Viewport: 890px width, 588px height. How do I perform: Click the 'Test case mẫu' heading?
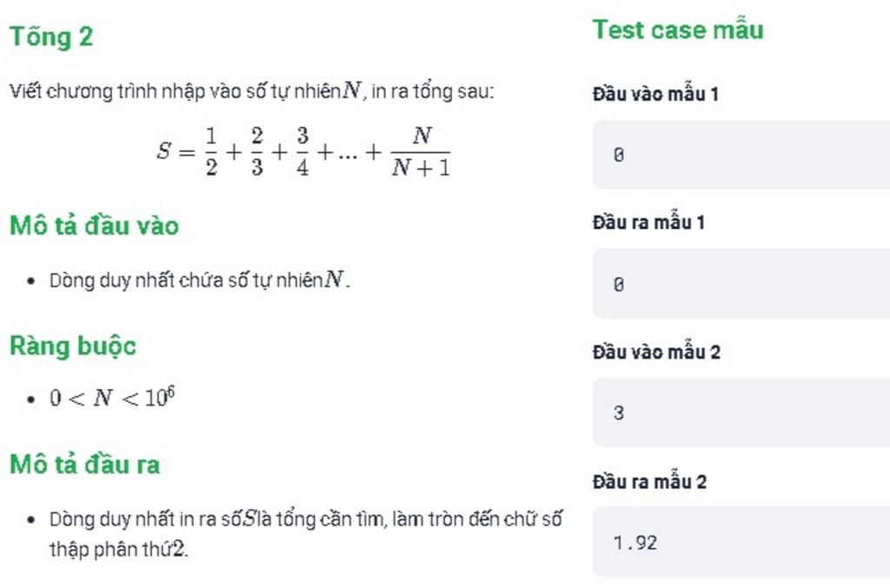click(x=678, y=30)
